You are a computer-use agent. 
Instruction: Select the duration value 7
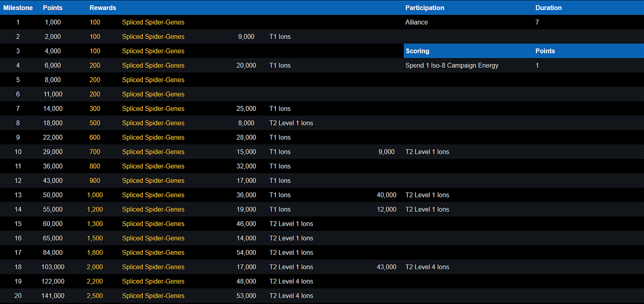point(537,22)
